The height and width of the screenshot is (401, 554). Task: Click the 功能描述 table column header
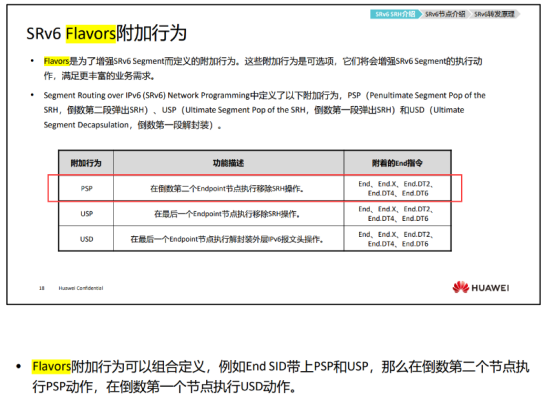point(229,163)
